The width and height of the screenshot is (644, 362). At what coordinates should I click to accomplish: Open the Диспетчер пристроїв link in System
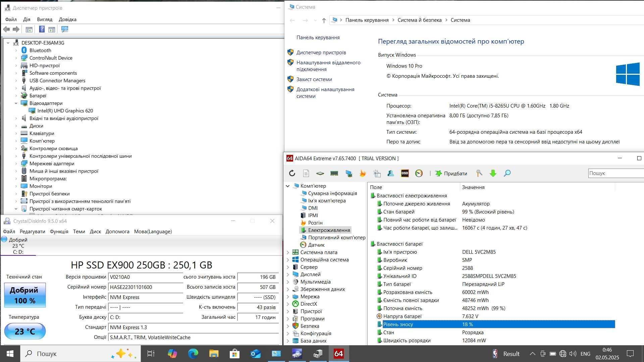(x=321, y=53)
